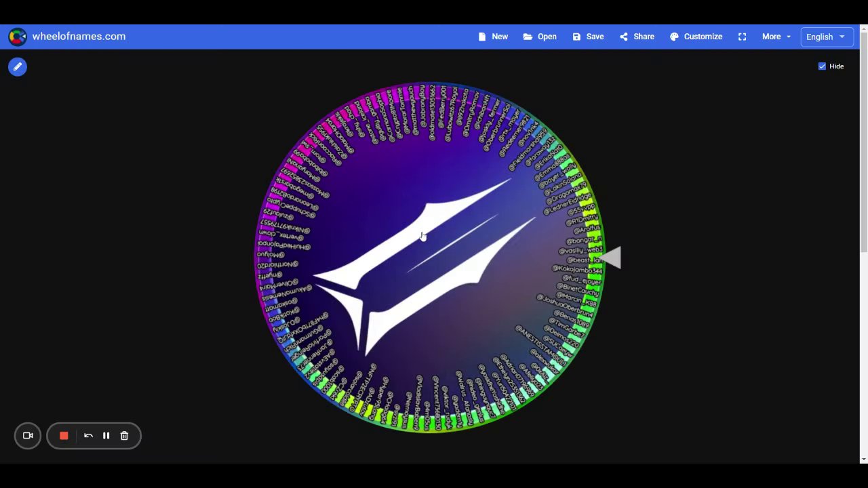The image size is (868, 488).
Task: Click the scrollbar up arrow
Action: 863,28
